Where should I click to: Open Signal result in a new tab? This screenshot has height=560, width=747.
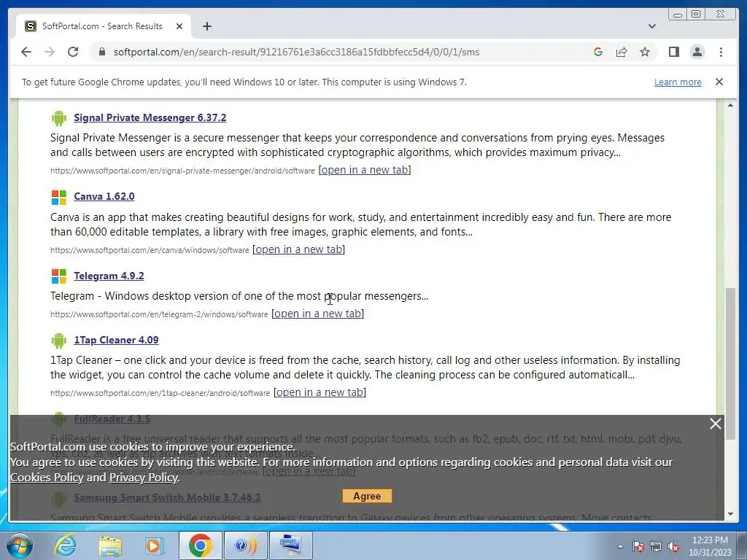[x=365, y=169]
